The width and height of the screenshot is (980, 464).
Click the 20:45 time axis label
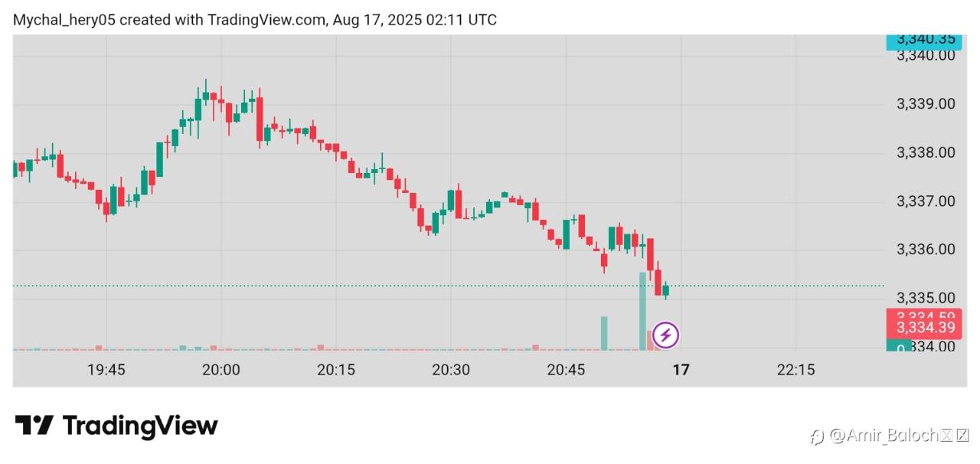click(566, 371)
